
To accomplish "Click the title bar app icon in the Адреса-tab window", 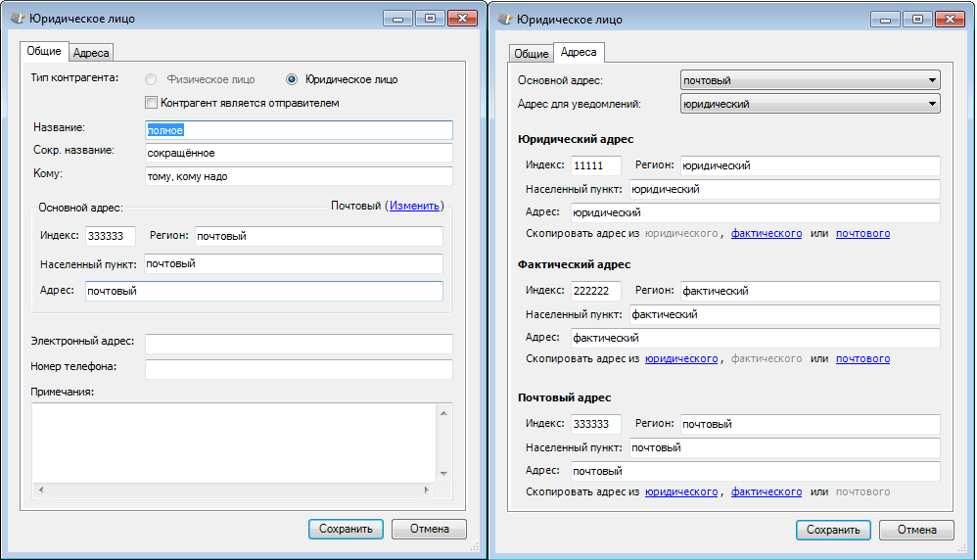I will (503, 19).
